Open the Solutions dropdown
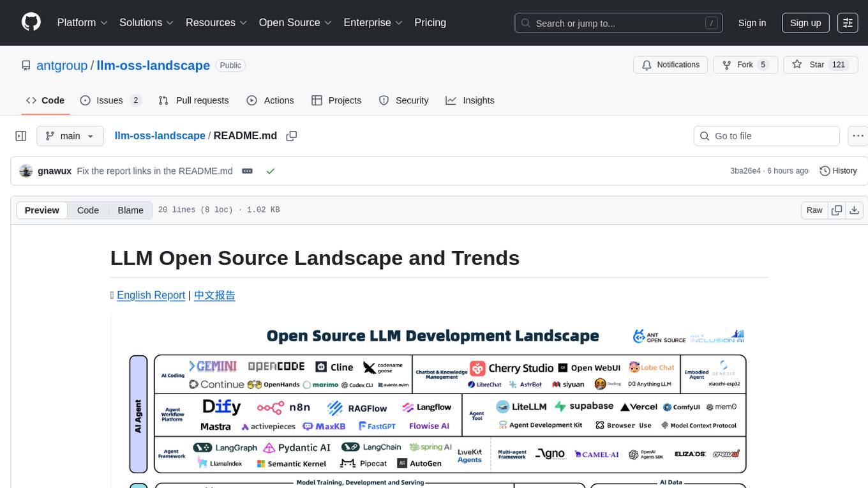 (x=147, y=22)
